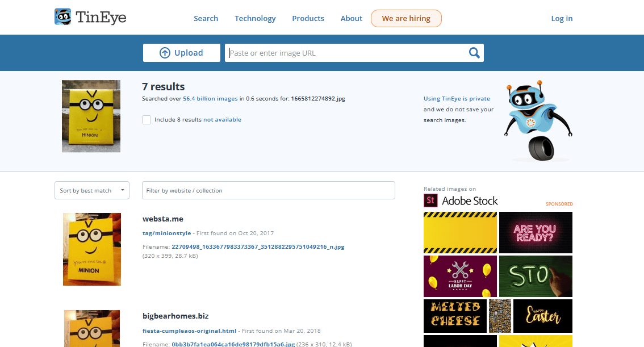Click the SPONSORED label
The image size is (644, 347).
(559, 204)
